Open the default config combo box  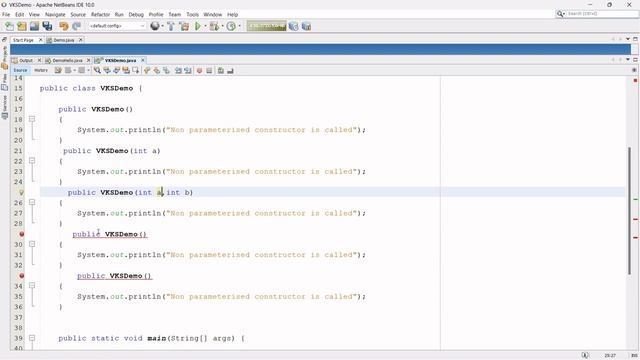pos(117,26)
